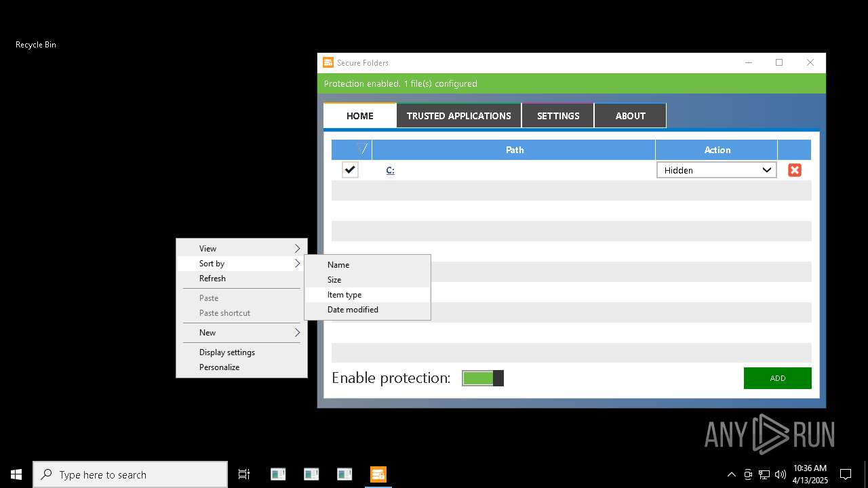This screenshot has width=868, height=488.
Task: Click the first taskbar application icon
Action: pos(278,474)
